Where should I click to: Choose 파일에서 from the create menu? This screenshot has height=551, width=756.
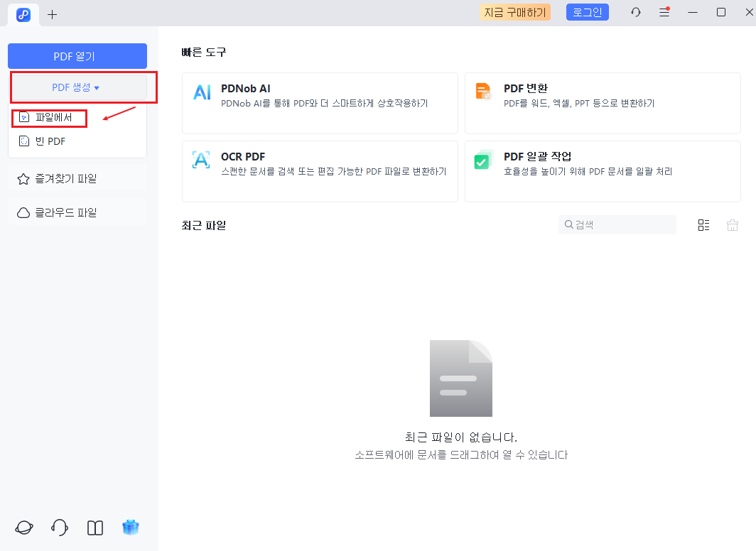coord(50,118)
